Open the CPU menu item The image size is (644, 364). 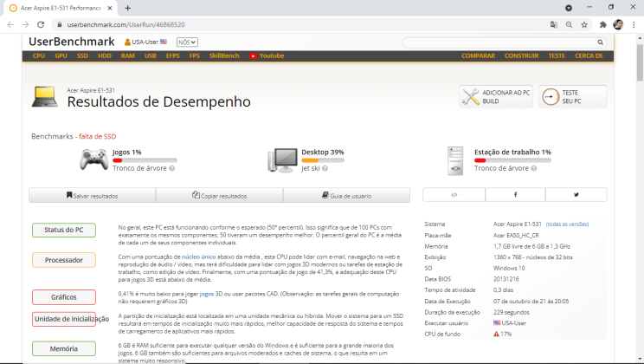pyautogui.click(x=39, y=56)
